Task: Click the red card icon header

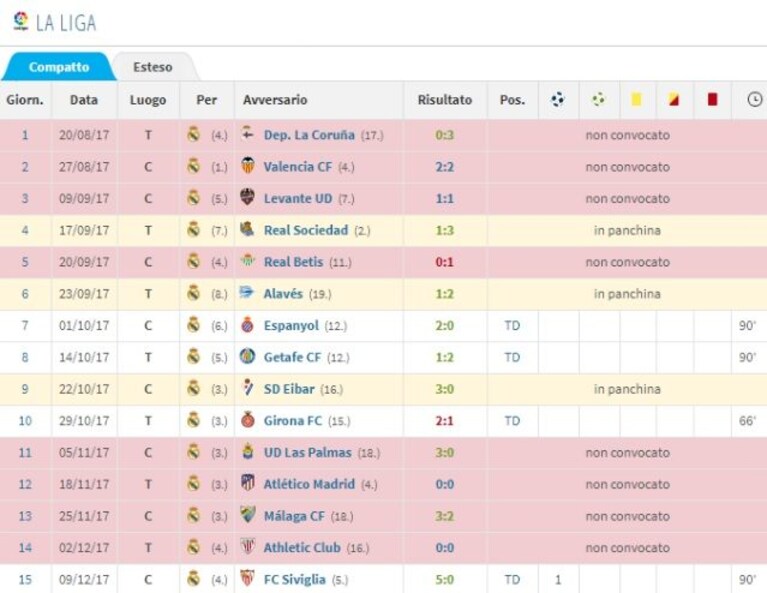Action: 712,100
